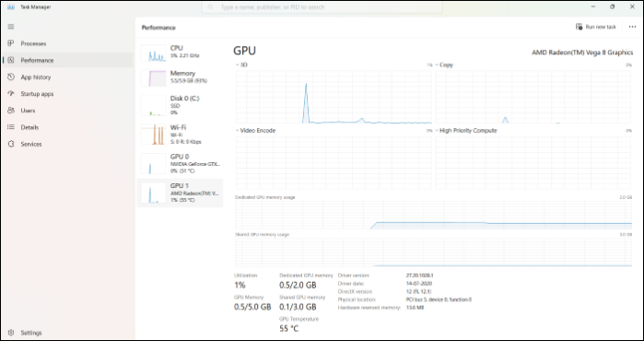Image resolution: width=644 pixels, height=341 pixels.
Task: Click the Dedicated GPU memory 0.5/2.0 GB value
Action: (298, 285)
